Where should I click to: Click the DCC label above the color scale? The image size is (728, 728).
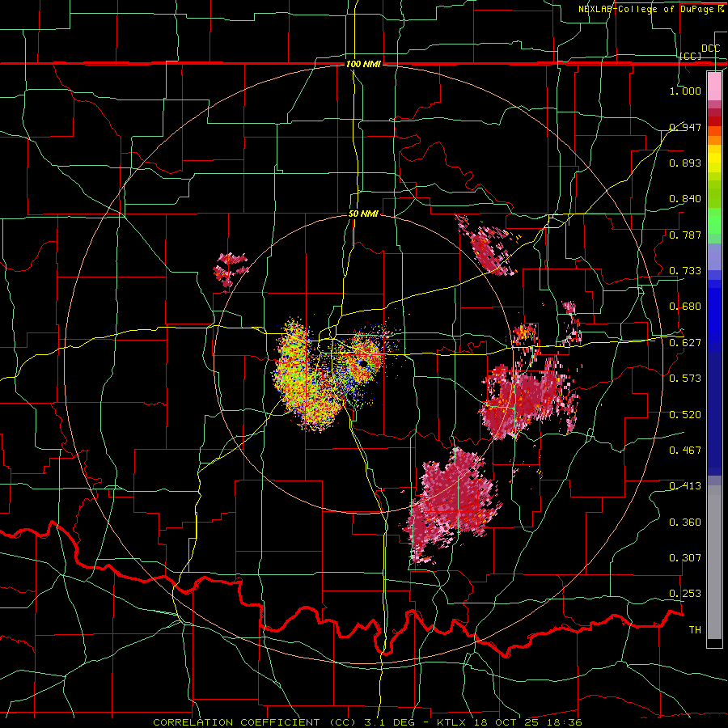(711, 49)
